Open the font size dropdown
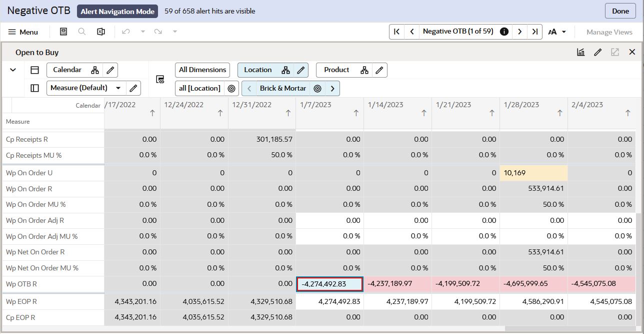The width and height of the screenshot is (644, 334). click(557, 32)
